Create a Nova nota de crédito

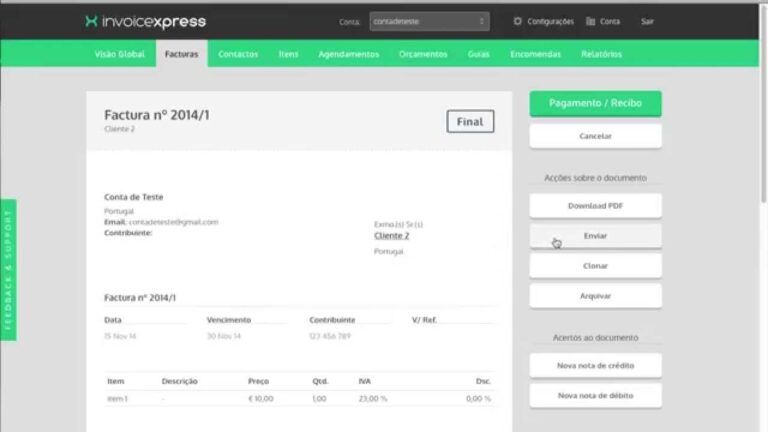click(595, 366)
